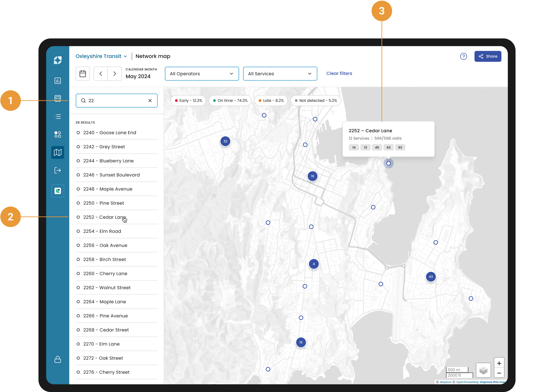Select stop 2256 - Oak Avenue

[x=116, y=245]
